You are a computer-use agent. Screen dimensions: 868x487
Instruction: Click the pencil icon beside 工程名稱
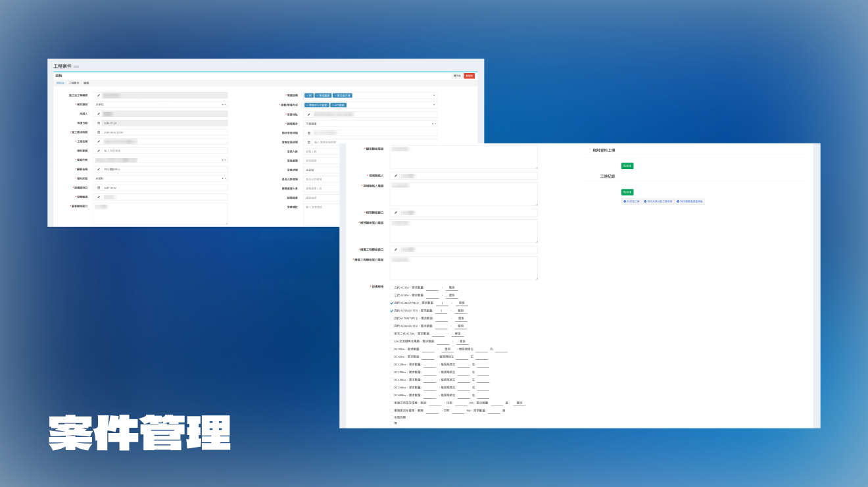pyautogui.click(x=99, y=141)
